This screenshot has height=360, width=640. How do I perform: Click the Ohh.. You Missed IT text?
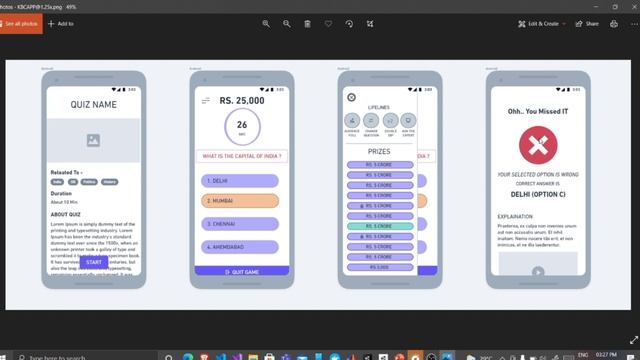[x=538, y=111]
